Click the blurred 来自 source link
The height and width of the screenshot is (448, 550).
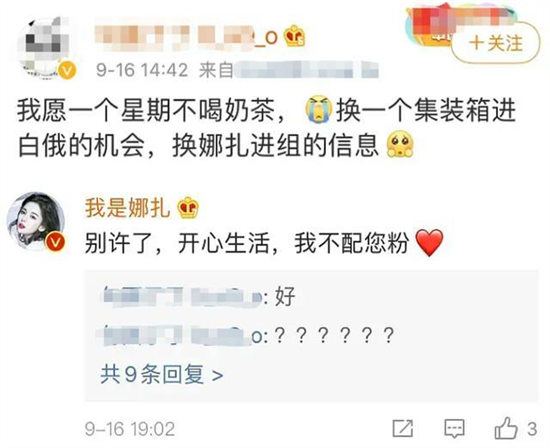tap(289, 70)
